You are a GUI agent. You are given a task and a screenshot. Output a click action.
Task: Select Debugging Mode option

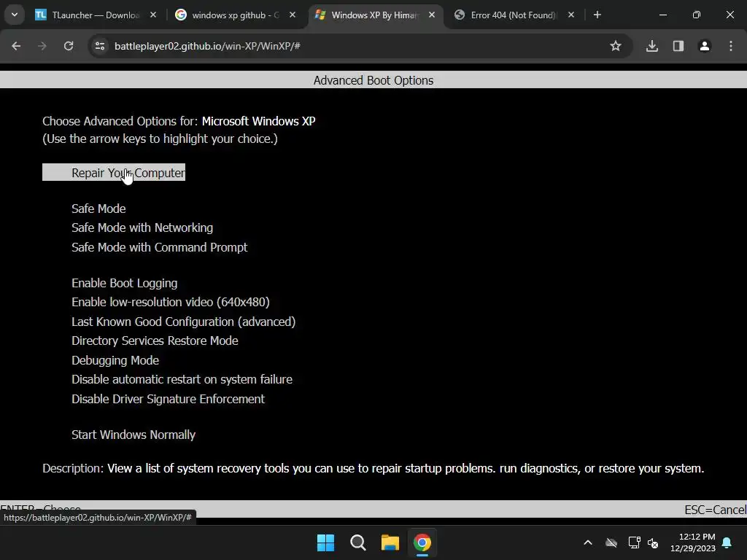pos(115,360)
